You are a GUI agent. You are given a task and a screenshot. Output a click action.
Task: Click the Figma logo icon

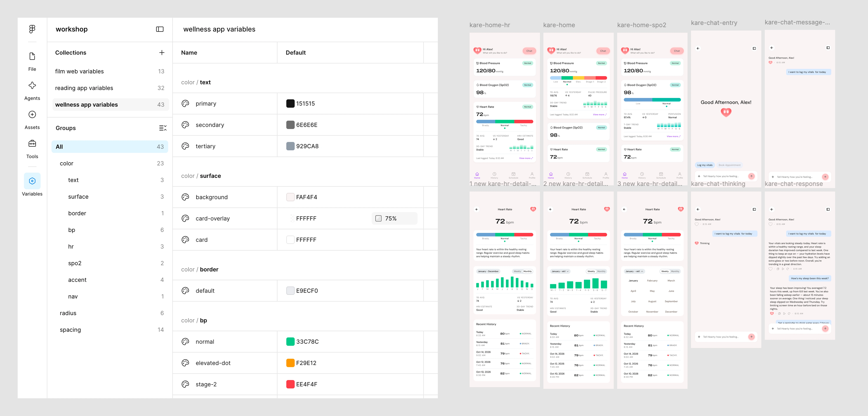pyautogui.click(x=32, y=29)
